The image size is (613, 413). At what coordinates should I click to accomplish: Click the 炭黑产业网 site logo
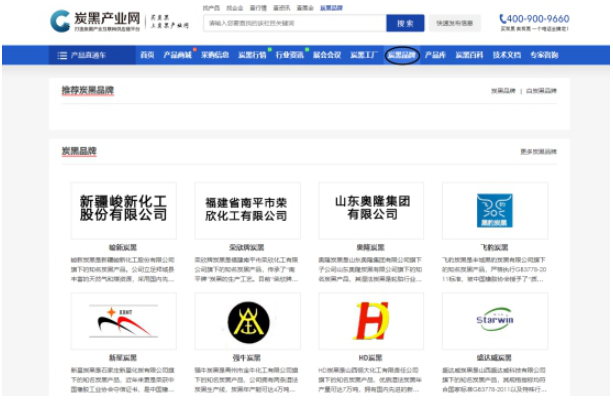pos(95,21)
